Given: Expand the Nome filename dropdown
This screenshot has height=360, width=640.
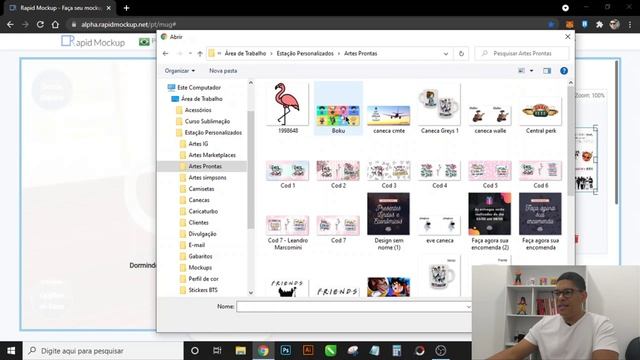Looking at the screenshot, I should tap(468, 307).
